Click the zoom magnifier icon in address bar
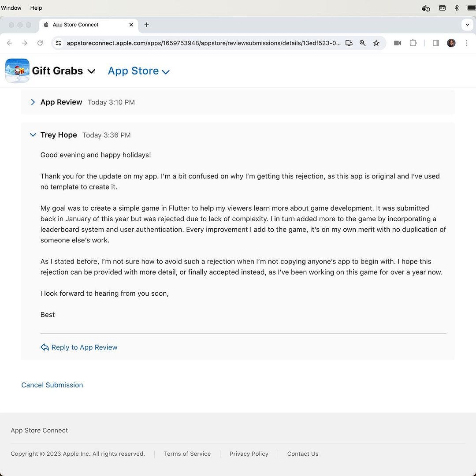Image resolution: width=476 pixels, height=476 pixels. click(x=362, y=43)
